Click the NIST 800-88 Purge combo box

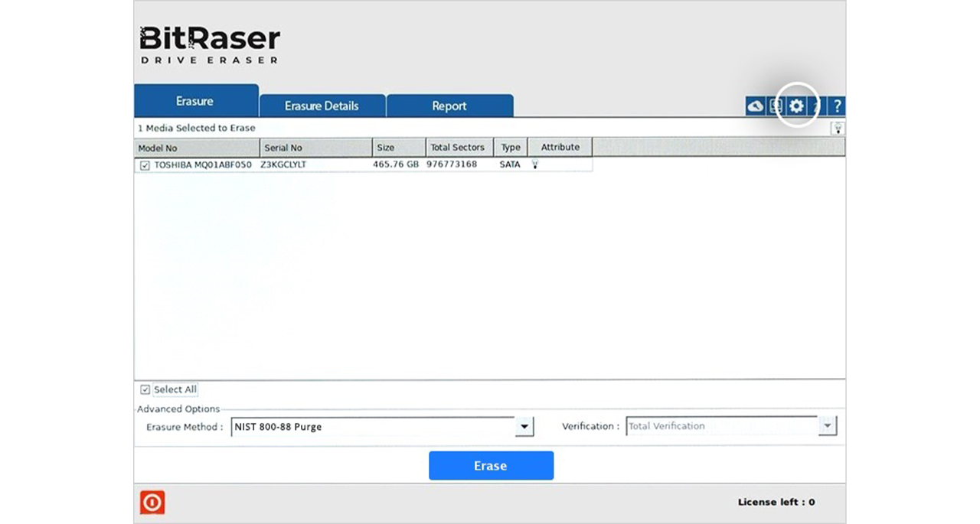coord(372,427)
